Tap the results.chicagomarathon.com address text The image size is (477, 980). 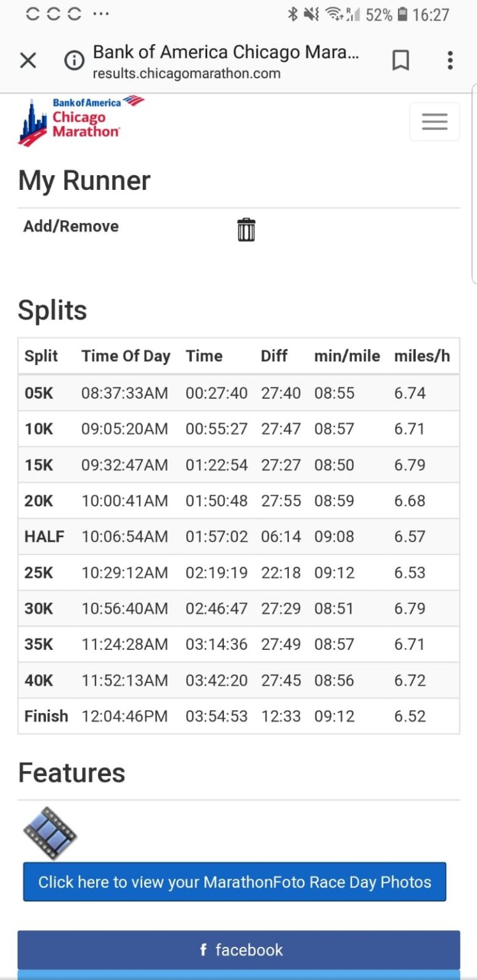click(x=186, y=73)
